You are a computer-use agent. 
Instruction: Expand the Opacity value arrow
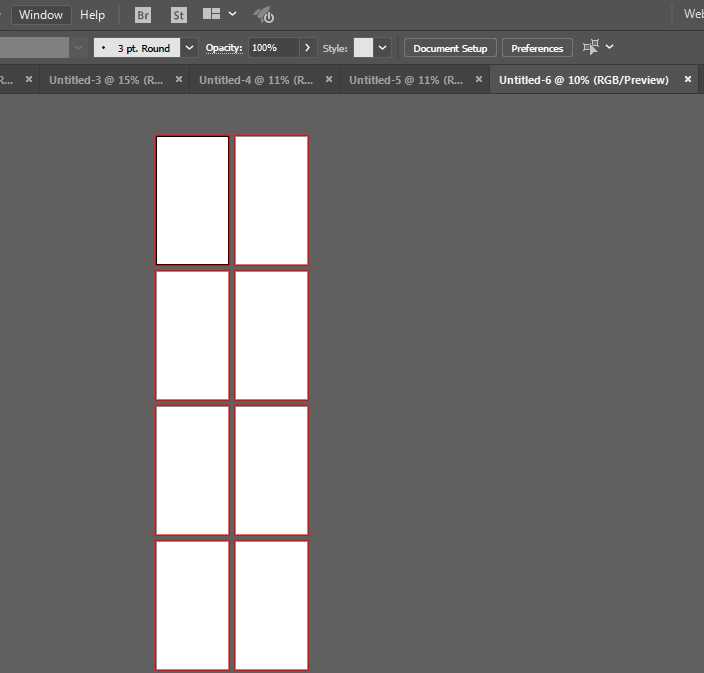307,48
